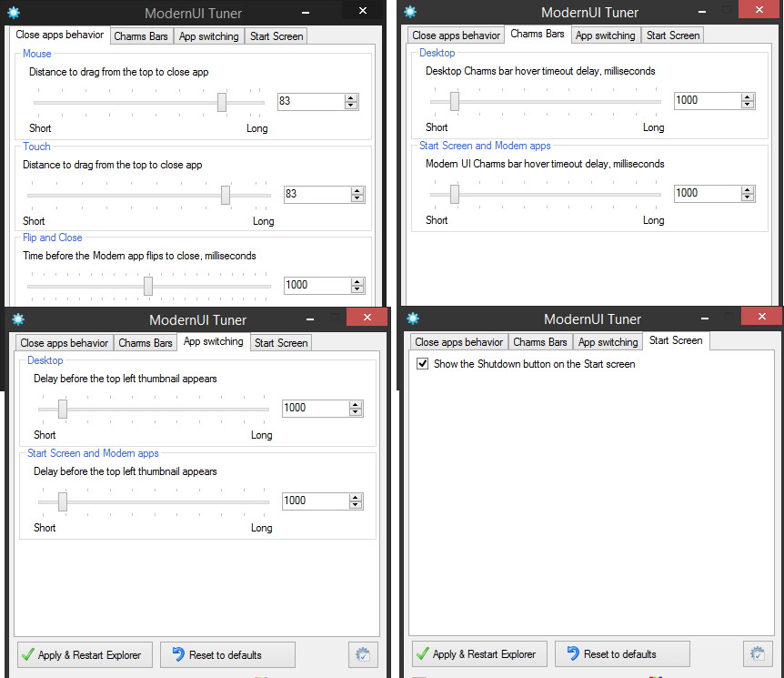Decrease the Start Screen and Modern apps thumbnail delay with the down arrow

pos(356,504)
